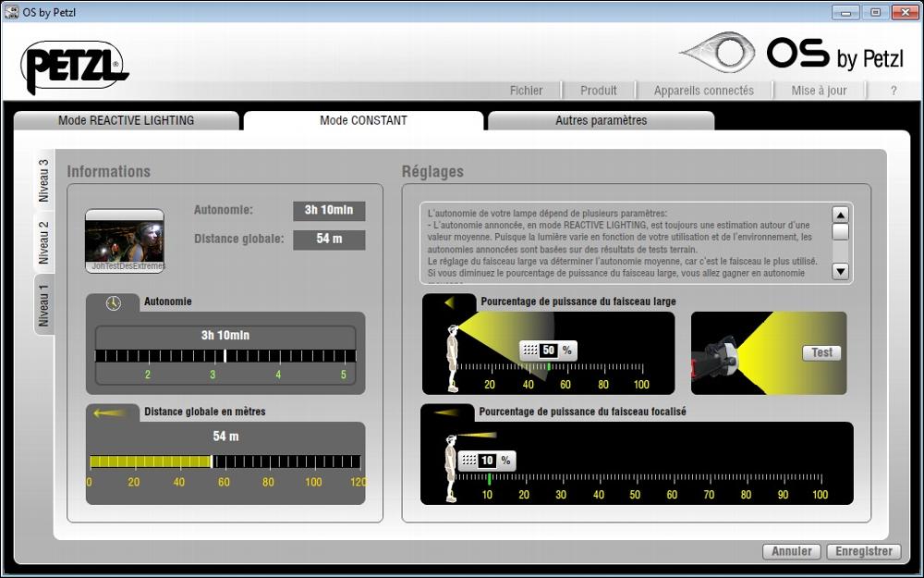Click the description scroll down arrow
The image size is (924, 578).
tap(840, 271)
